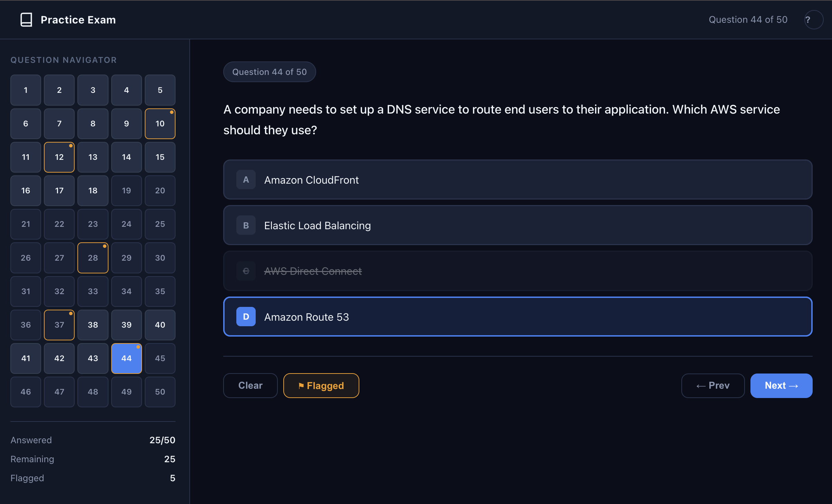832x504 pixels.
Task: Select current question 44 tile
Action: point(126,358)
